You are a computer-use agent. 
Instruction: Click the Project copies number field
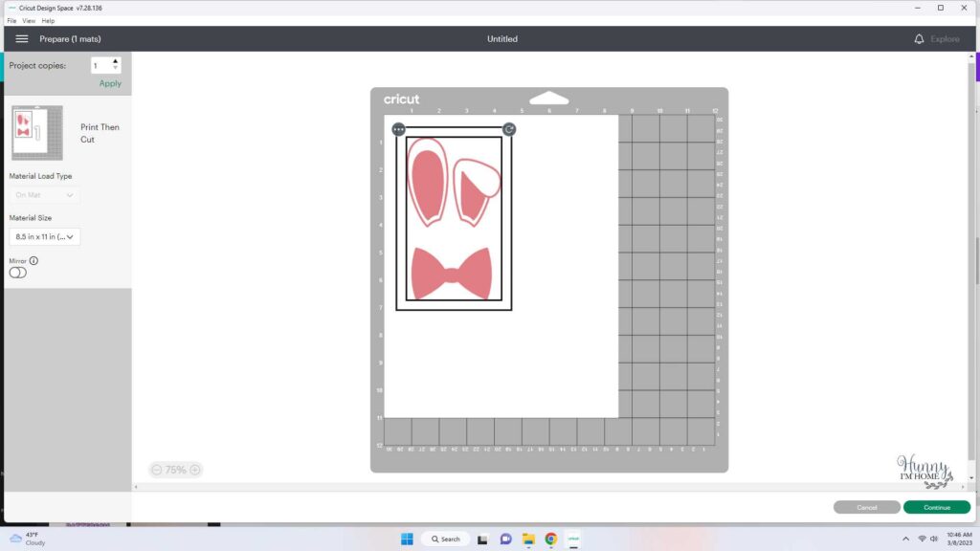(x=100, y=65)
